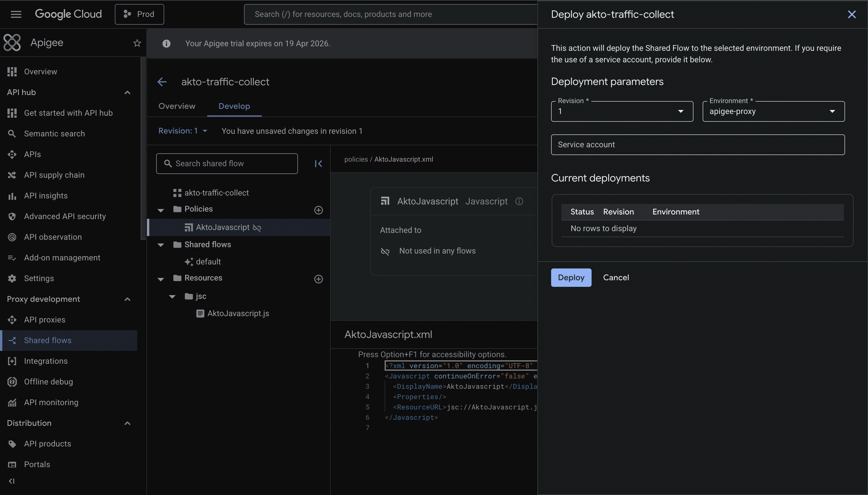Screen dimensions: 868x495
Task: Collapse the API hub sidebar section
Action: [x=127, y=92]
